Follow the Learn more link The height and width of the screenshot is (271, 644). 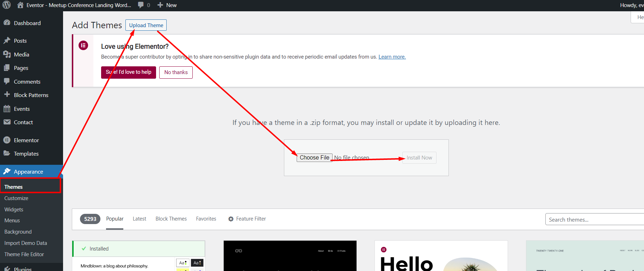(x=392, y=57)
